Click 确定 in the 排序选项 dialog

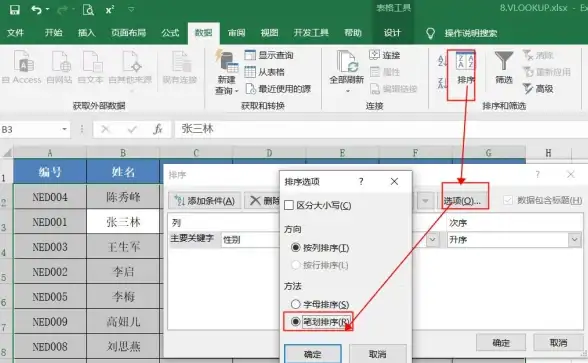pyautogui.click(x=313, y=354)
